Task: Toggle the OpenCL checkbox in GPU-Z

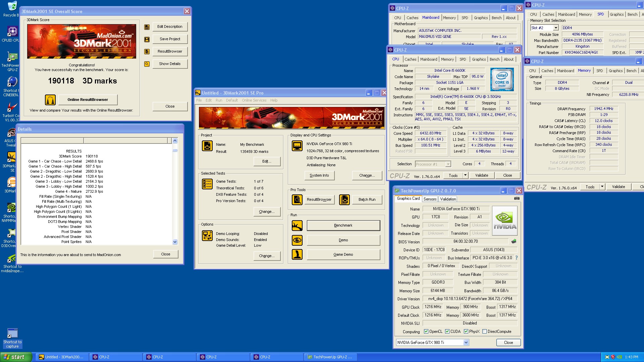Action: click(426, 331)
